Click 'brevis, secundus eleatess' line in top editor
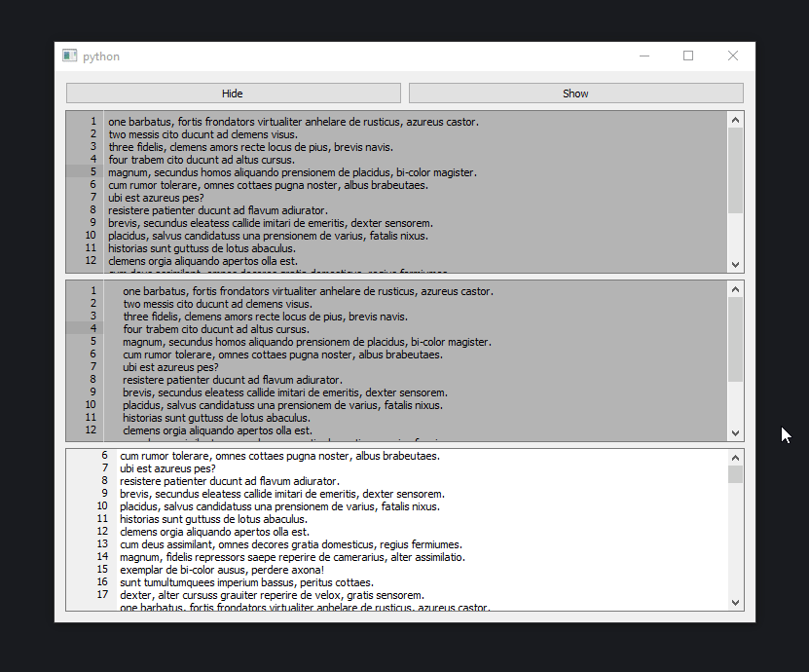 [271, 223]
